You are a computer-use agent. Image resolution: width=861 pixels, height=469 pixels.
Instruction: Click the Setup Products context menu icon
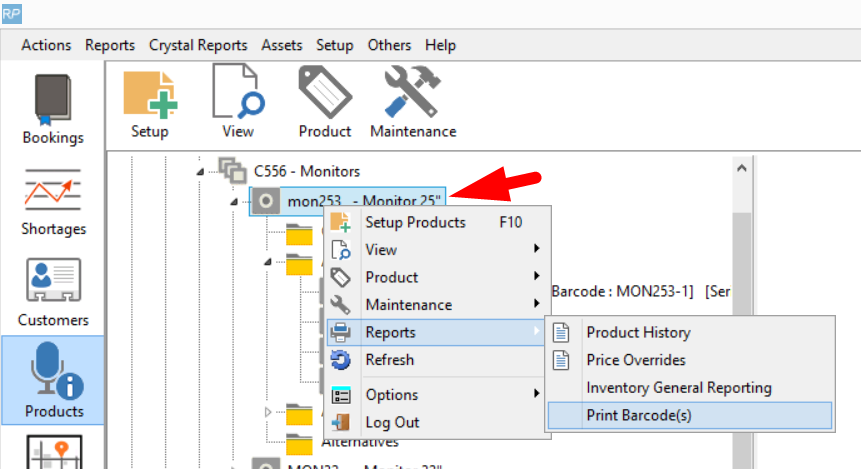coord(340,222)
